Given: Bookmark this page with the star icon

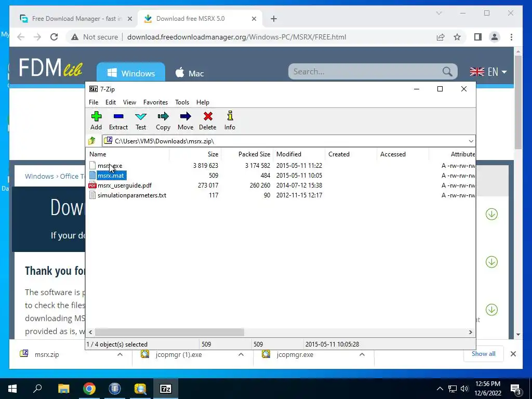Looking at the screenshot, I should point(457,37).
